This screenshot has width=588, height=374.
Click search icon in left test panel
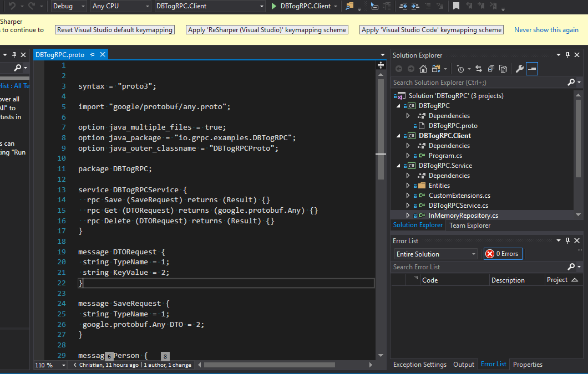[x=17, y=68]
